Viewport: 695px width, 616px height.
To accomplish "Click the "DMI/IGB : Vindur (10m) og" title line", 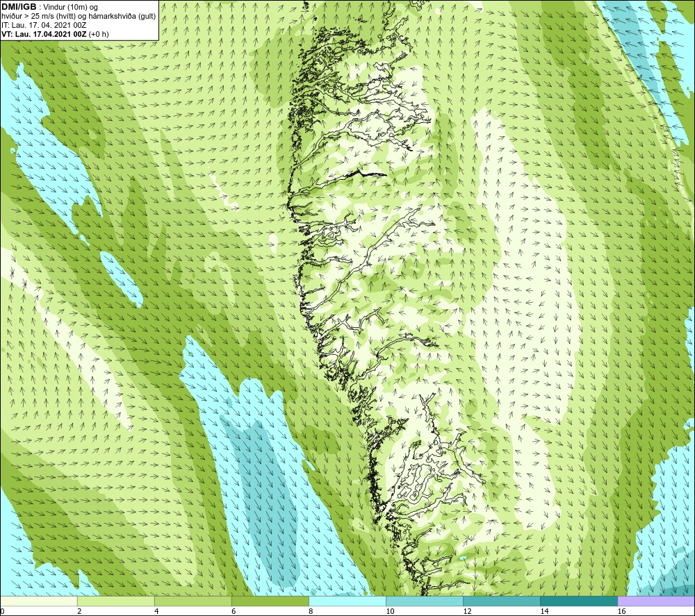I will click(x=49, y=7).
